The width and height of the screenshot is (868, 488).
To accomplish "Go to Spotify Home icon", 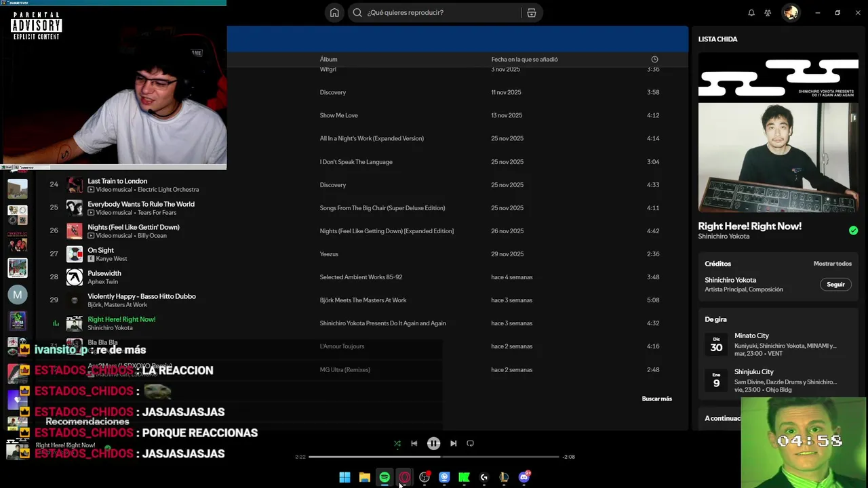I will (x=334, y=13).
